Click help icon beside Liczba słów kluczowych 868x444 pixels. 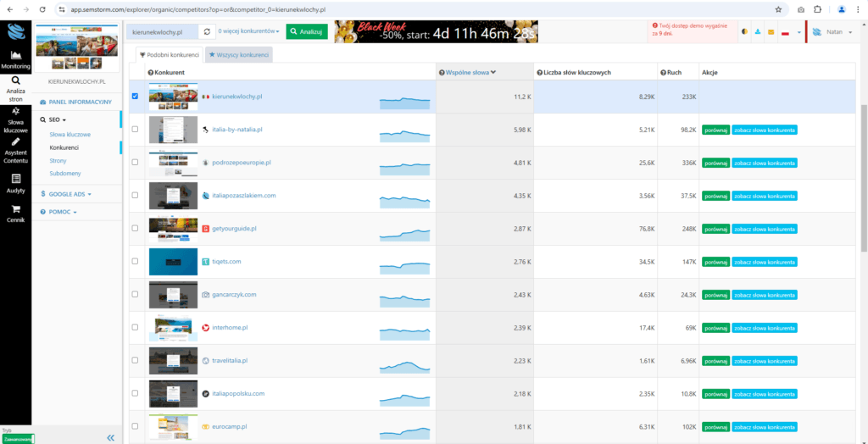coord(539,73)
